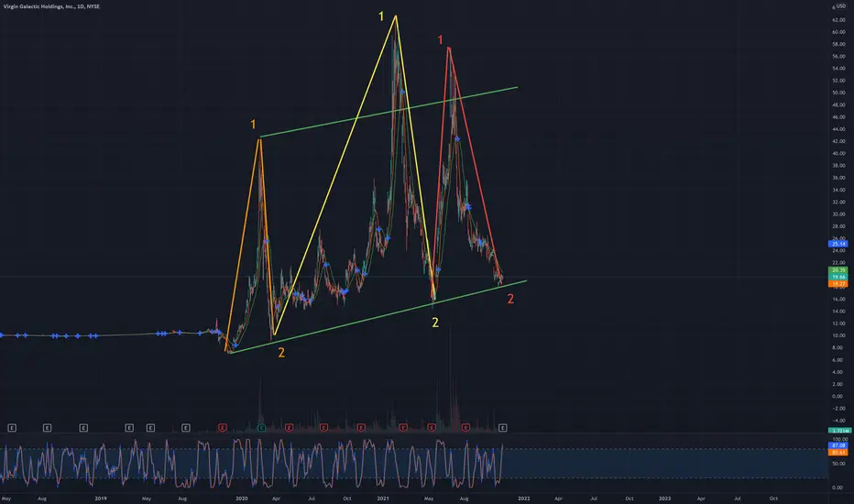Click the 3.721M volume label
This screenshot has height=504, width=854.
tap(839, 431)
